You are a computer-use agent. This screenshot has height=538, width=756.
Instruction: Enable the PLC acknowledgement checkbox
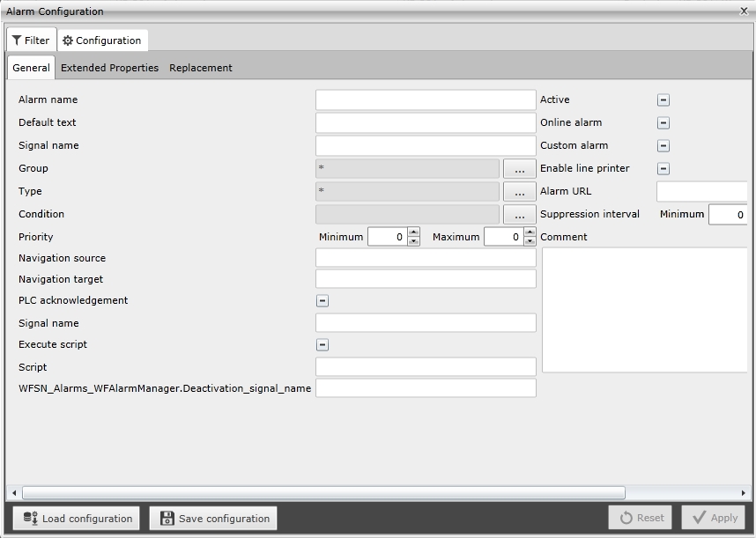[322, 301]
